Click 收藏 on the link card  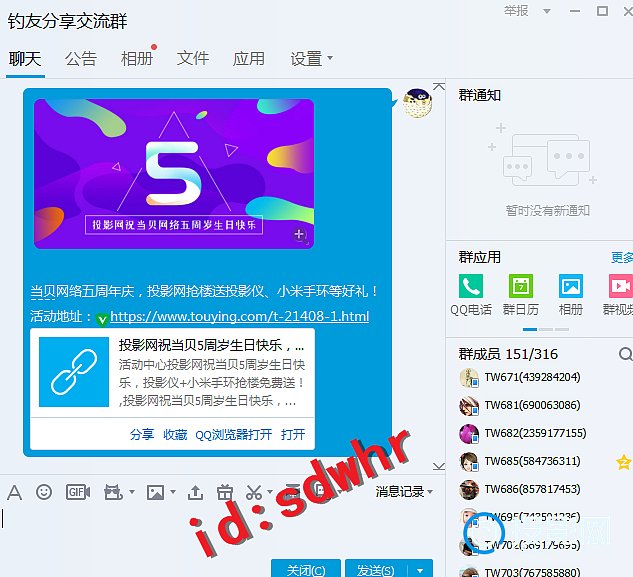[175, 434]
